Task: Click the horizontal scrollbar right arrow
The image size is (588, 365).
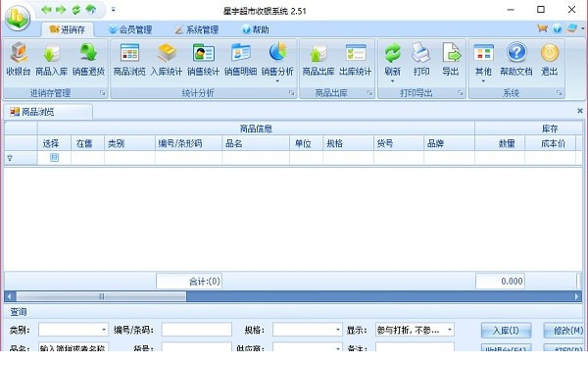Action: [577, 296]
